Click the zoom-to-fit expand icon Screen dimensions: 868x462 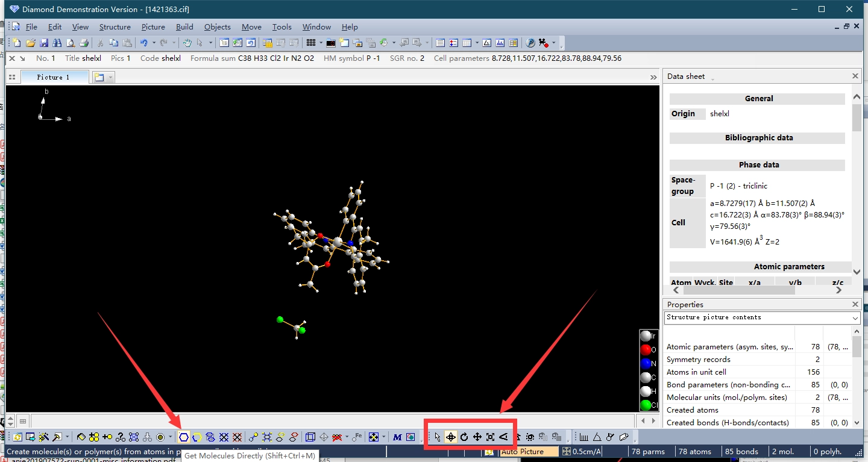point(491,437)
